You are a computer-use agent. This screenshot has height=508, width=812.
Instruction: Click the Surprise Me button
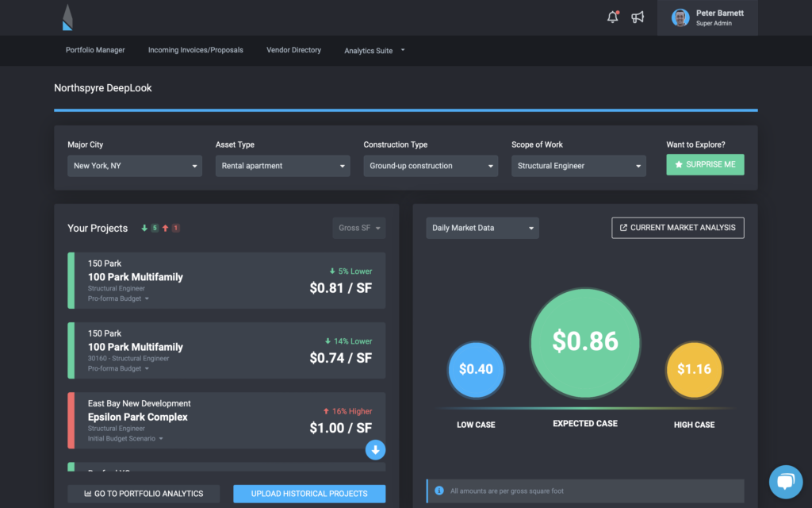705,165
